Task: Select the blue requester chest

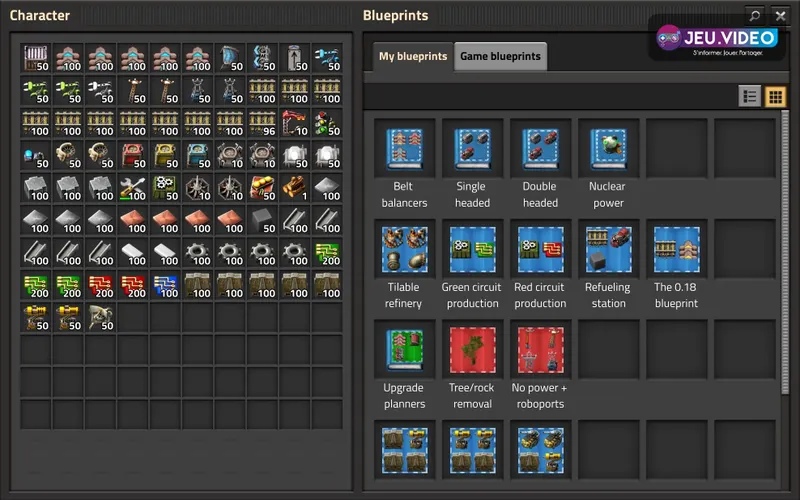Action: coord(197,156)
